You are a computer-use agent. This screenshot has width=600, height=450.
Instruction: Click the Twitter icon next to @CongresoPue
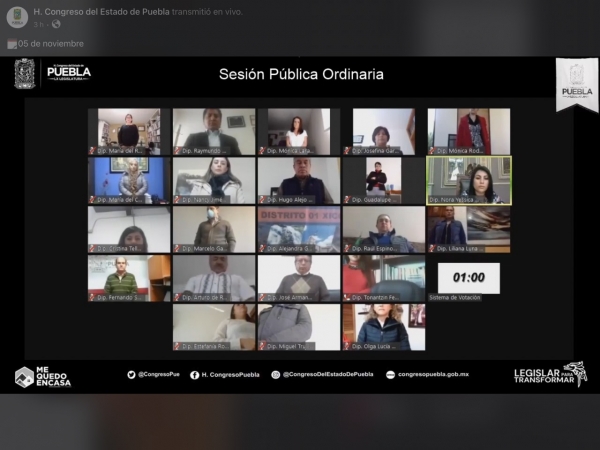coord(131,375)
